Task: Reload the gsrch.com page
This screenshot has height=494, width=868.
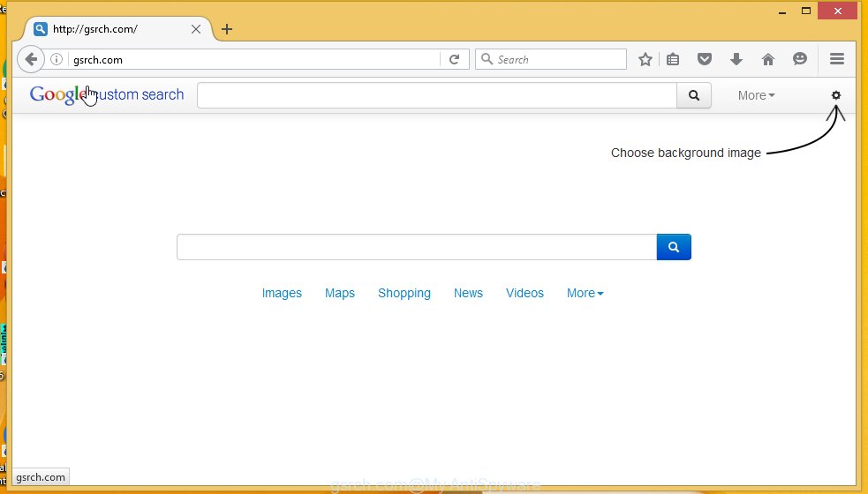Action: (454, 59)
